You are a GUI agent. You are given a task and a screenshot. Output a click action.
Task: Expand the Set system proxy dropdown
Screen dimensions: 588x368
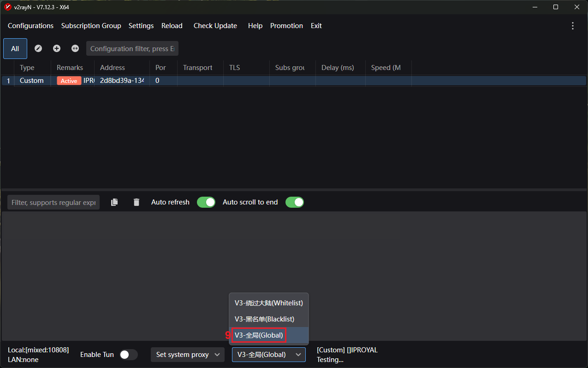click(187, 355)
